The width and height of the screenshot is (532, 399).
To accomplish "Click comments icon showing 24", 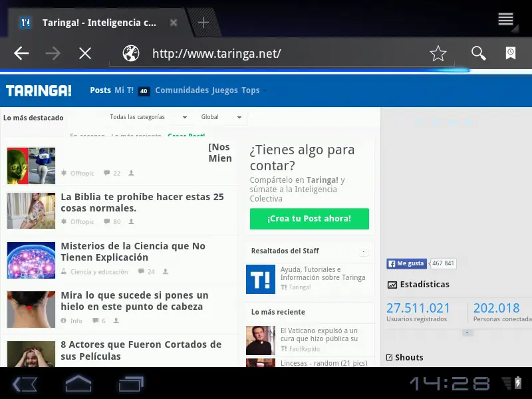I will (141, 271).
